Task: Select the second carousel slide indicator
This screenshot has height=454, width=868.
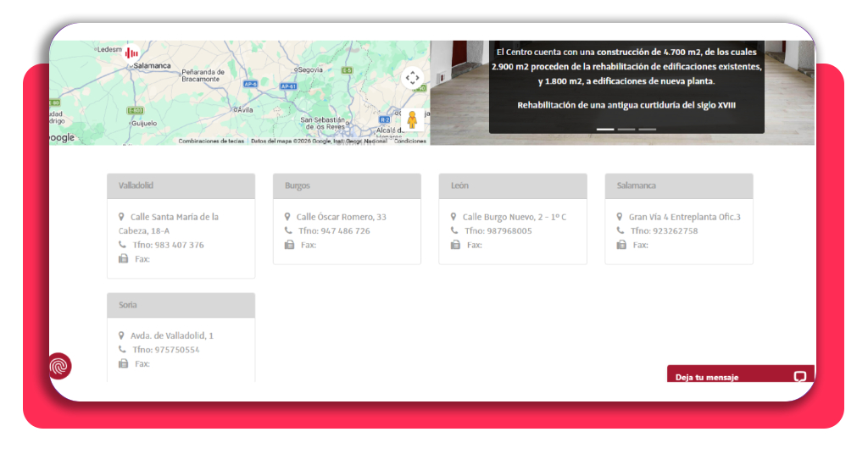Action: point(626,130)
